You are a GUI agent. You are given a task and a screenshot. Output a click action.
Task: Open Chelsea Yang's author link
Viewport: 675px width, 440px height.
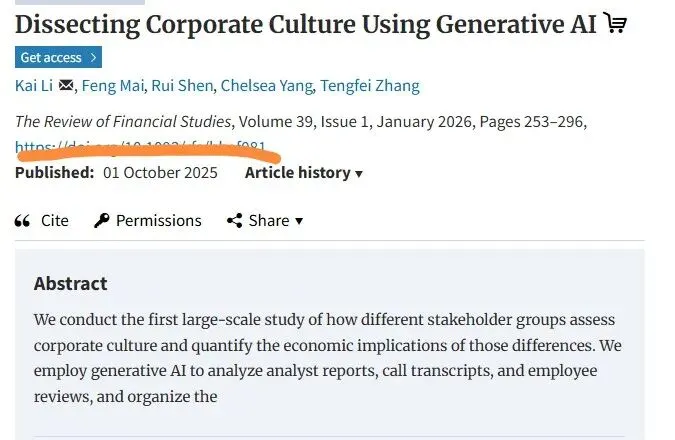(264, 86)
